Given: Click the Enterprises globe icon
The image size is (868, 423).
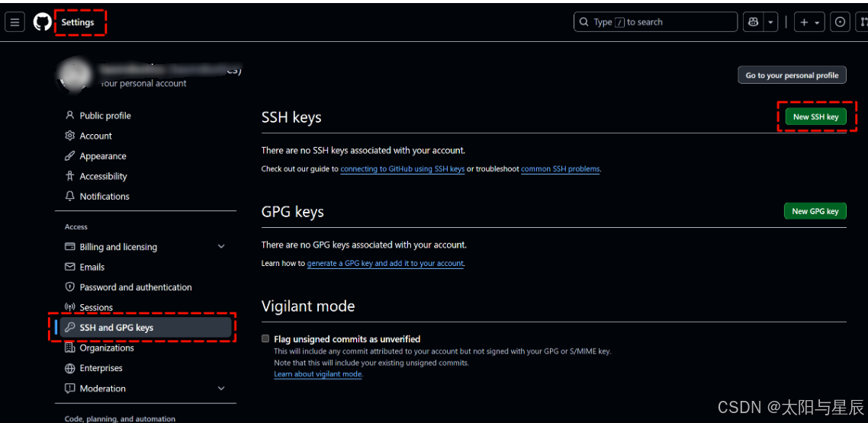Looking at the screenshot, I should (69, 368).
